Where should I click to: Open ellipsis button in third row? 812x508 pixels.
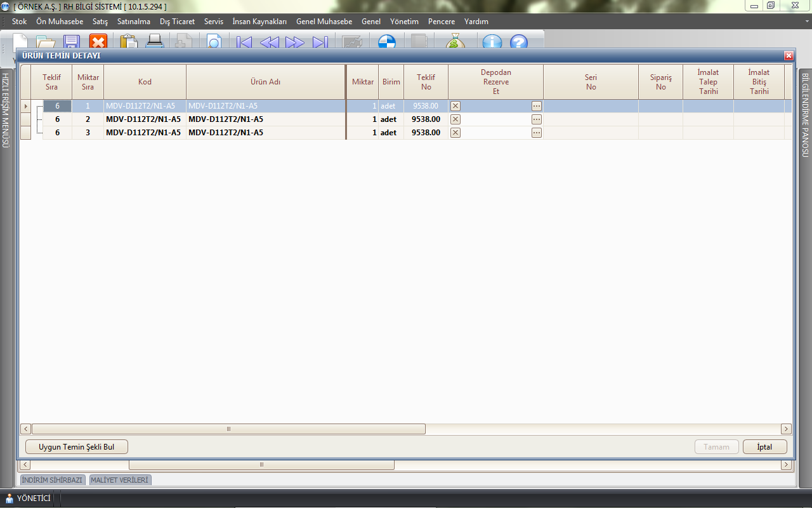click(x=537, y=133)
